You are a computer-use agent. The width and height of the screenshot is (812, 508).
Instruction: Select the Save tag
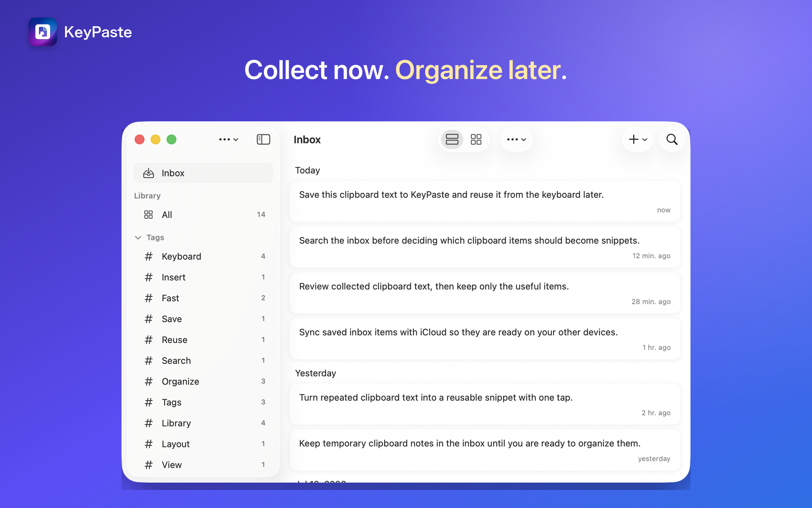click(x=203, y=319)
